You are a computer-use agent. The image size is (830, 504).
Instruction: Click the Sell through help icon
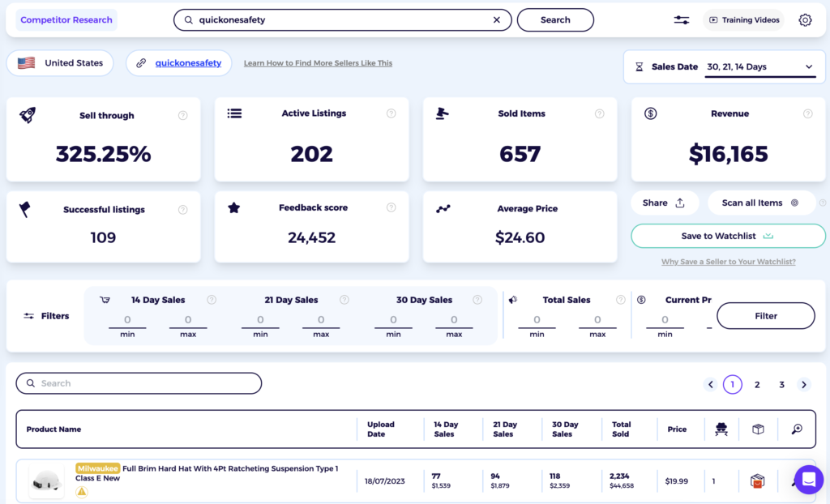coord(182,115)
